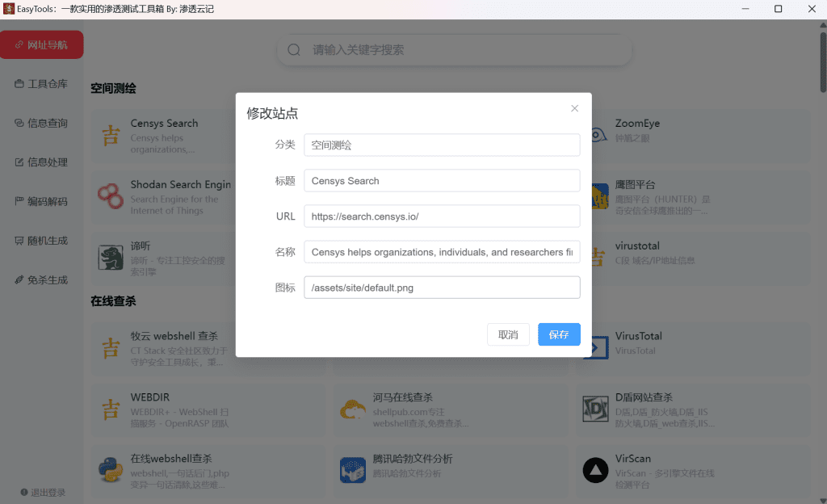The height and width of the screenshot is (504, 827).
Task: Click the 谛听 card icon
Action: [110, 258]
